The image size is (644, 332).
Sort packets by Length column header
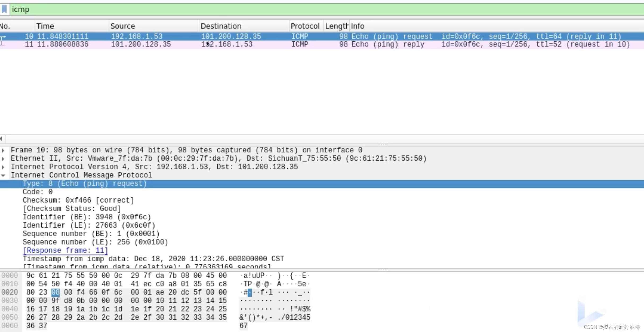click(336, 26)
